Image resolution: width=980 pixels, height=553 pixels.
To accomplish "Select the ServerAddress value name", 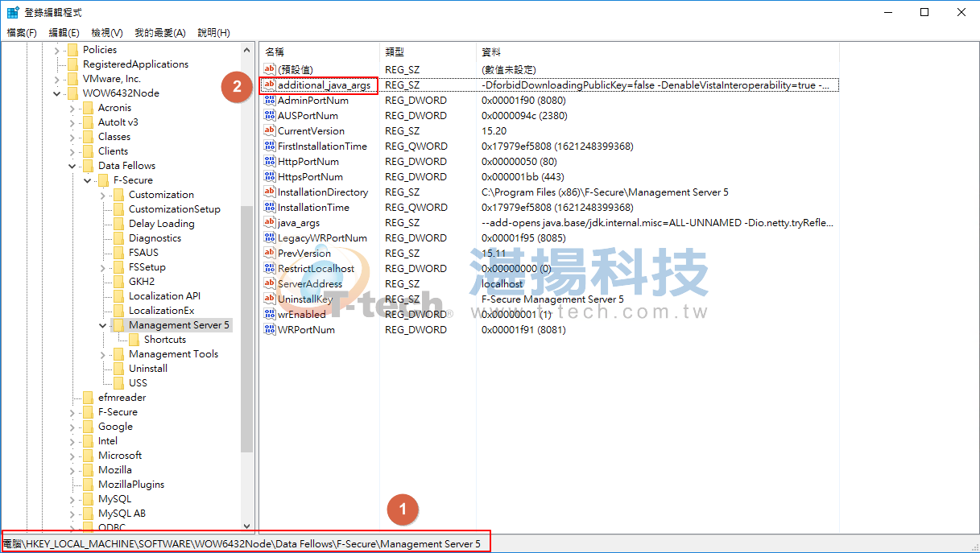I will [x=310, y=284].
